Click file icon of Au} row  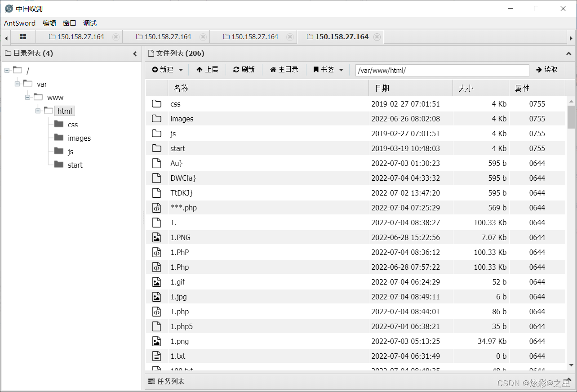[x=156, y=163]
